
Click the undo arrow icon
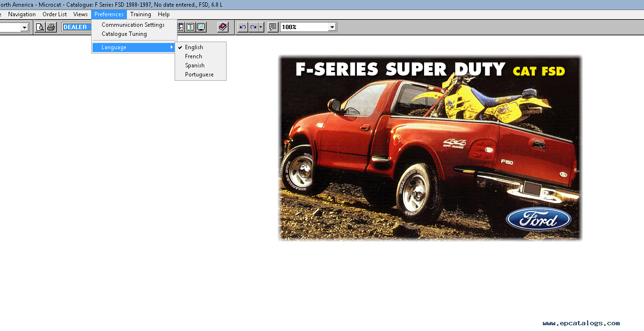(x=243, y=27)
